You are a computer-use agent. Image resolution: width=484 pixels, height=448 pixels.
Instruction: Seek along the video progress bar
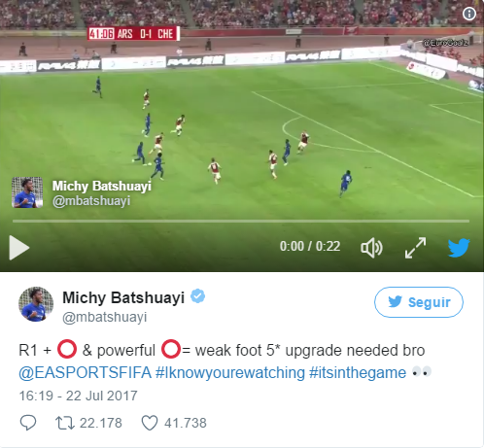[241, 222]
